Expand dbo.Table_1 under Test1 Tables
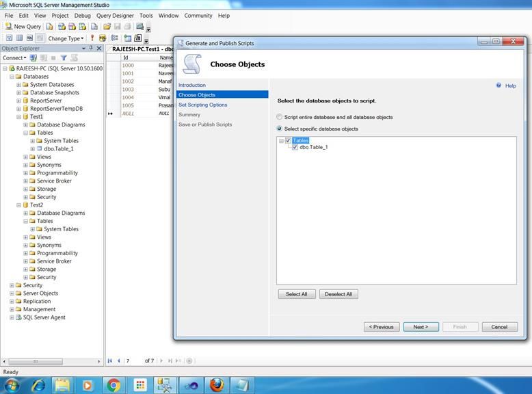 pos(33,149)
